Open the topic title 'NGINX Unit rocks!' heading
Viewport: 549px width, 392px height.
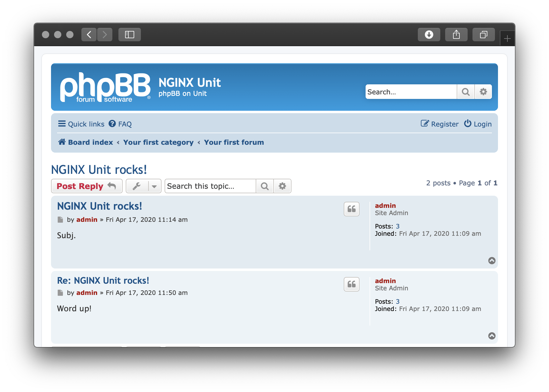pyautogui.click(x=99, y=170)
